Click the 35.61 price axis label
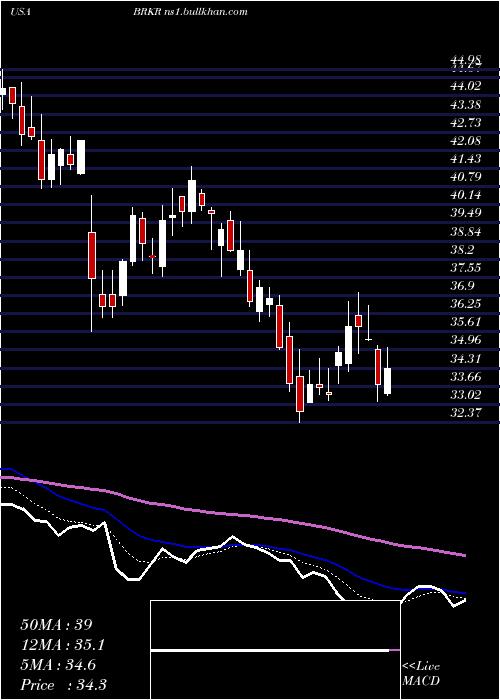This screenshot has height=700, width=500. [x=465, y=322]
